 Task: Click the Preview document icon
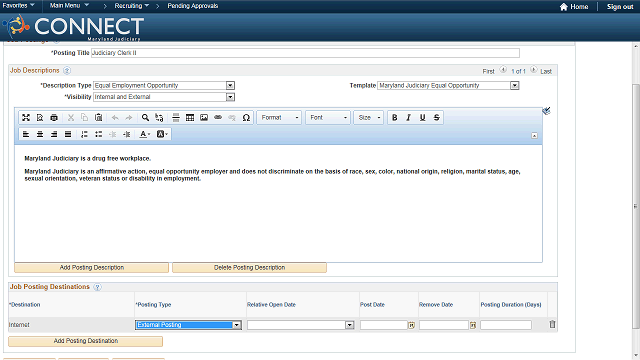[40, 118]
